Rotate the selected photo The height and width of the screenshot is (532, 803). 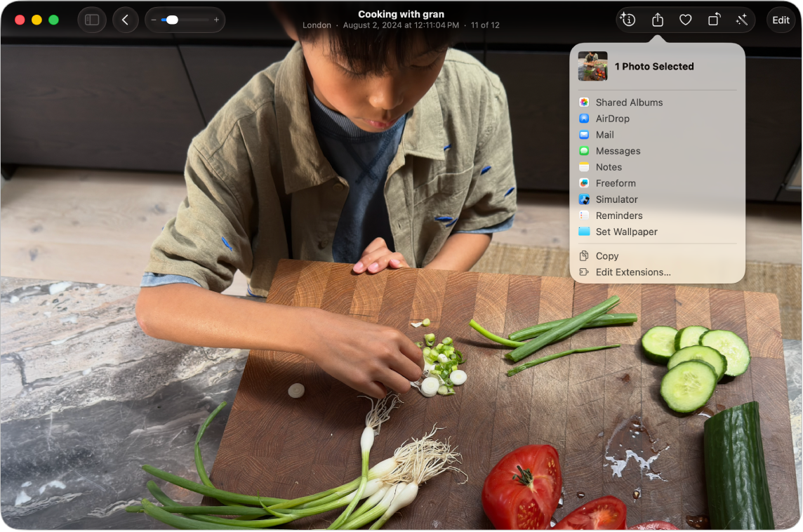[714, 20]
